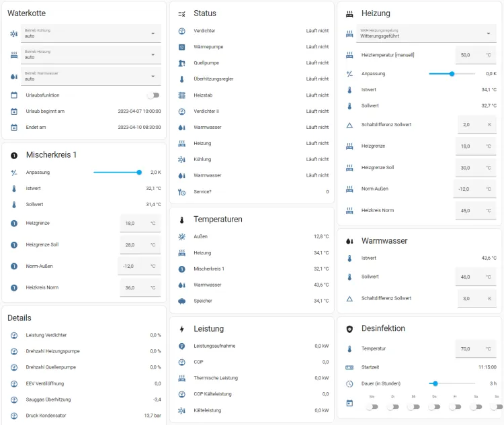This screenshot has height=425, width=504.
Task: Open the Endet am date value
Action: tap(139, 127)
